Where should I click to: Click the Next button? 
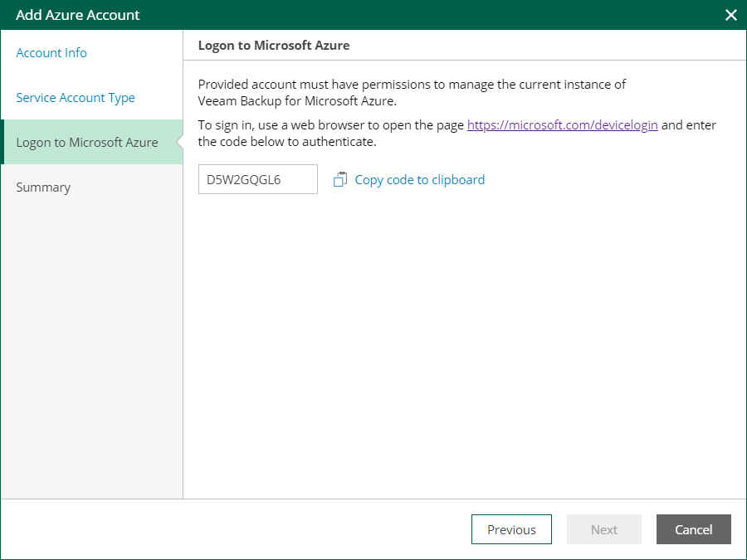click(603, 529)
